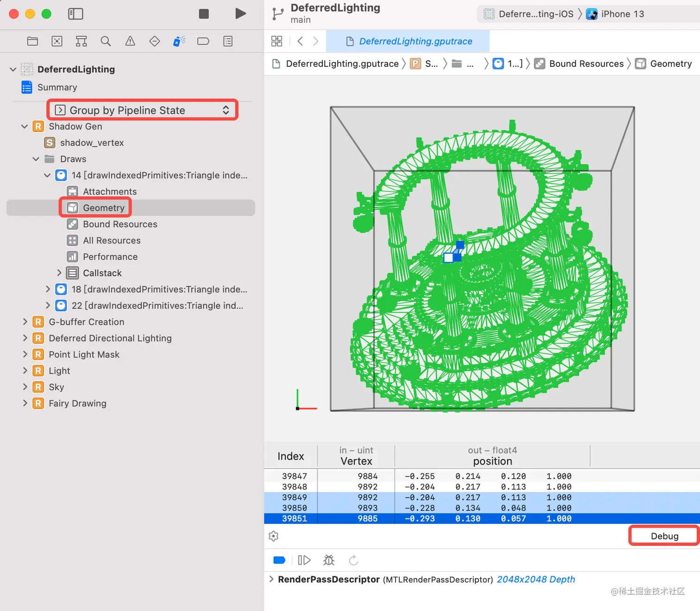The height and width of the screenshot is (611, 700).
Task: Open the related items grid icon
Action: pyautogui.click(x=276, y=41)
